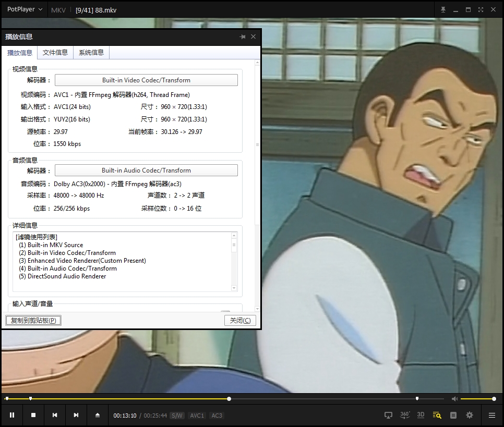Click the AVC1 video codec label

197,416
